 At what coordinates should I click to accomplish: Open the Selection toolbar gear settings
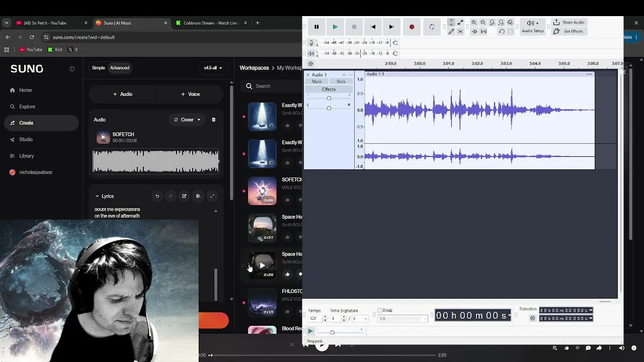532,318
